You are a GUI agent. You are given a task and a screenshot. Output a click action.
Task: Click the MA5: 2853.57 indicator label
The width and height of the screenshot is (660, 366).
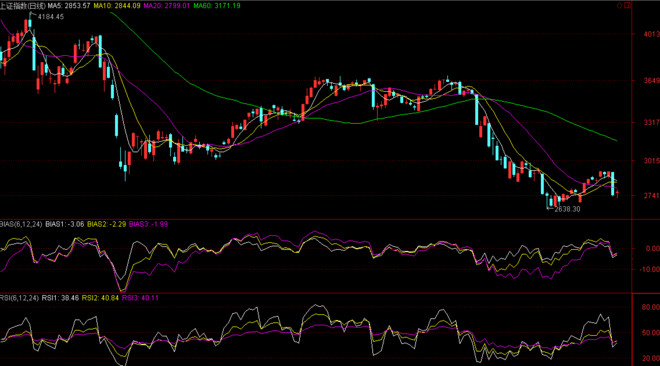(69, 5)
